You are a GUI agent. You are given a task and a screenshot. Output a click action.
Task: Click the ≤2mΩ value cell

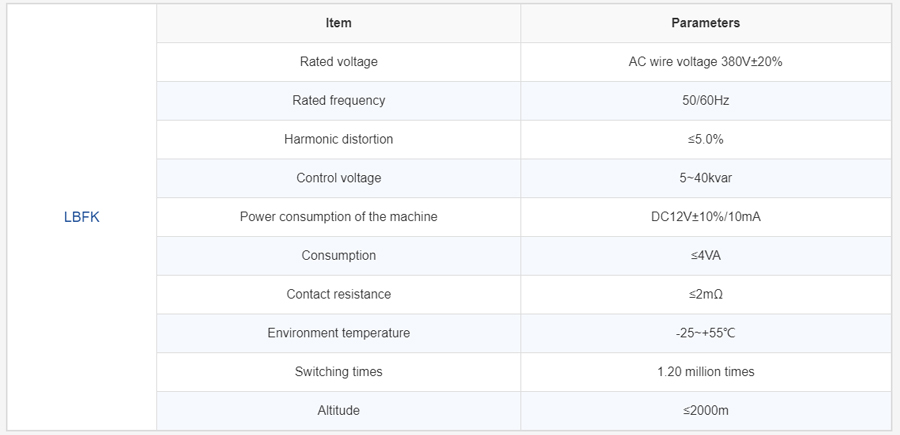(x=705, y=294)
